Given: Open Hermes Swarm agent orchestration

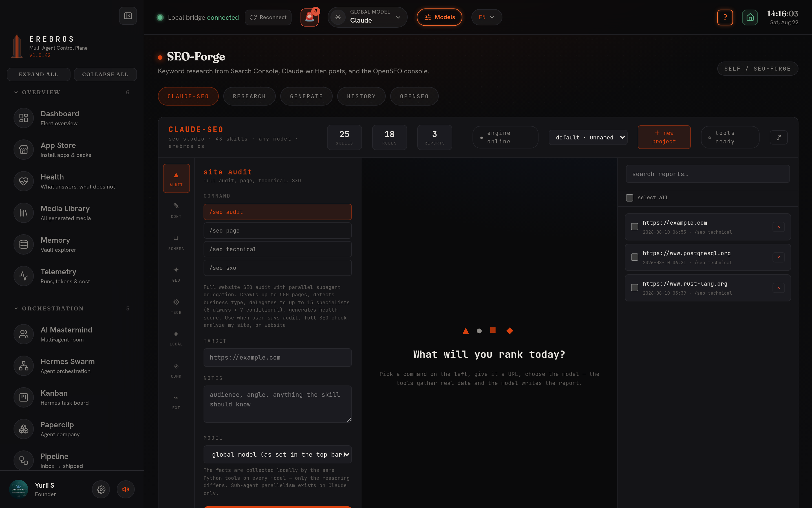Looking at the screenshot, I should pos(71,365).
